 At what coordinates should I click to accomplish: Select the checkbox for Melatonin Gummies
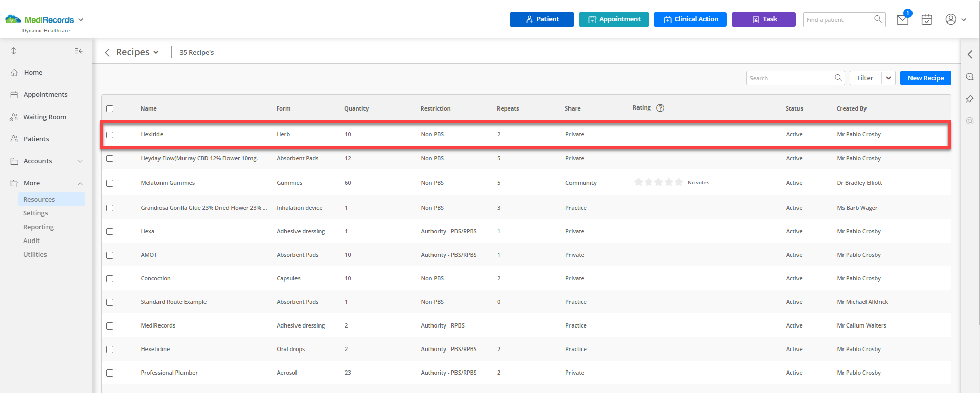110,183
